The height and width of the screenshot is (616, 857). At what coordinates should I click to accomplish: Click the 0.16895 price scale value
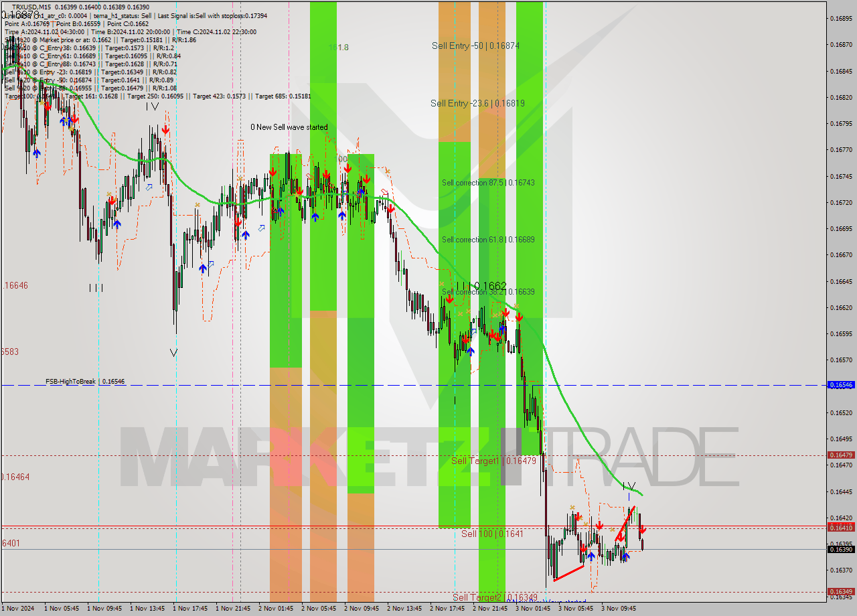[841, 19]
